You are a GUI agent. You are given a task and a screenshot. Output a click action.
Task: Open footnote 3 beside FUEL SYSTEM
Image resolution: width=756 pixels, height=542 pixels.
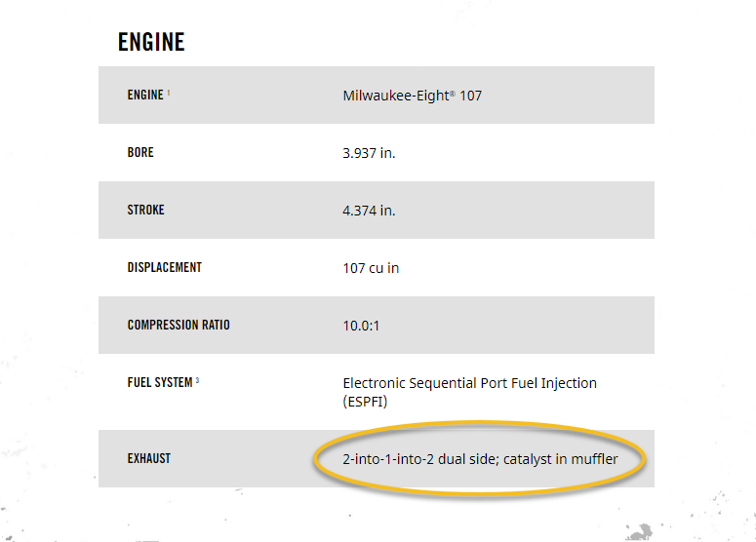click(197, 381)
